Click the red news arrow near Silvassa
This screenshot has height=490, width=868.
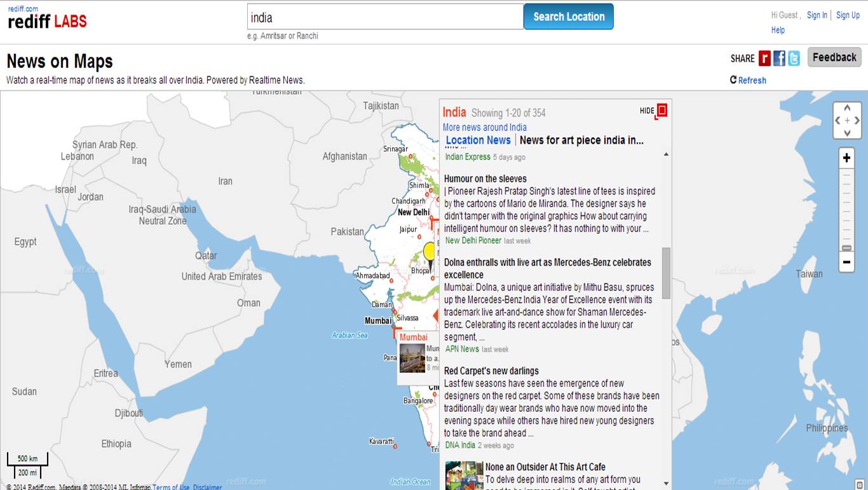(x=435, y=315)
